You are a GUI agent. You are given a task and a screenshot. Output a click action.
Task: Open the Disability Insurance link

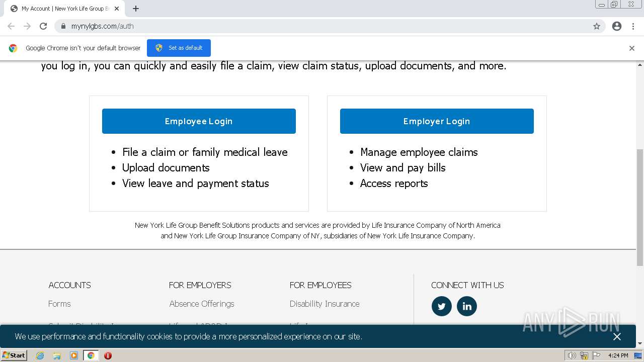(x=325, y=304)
